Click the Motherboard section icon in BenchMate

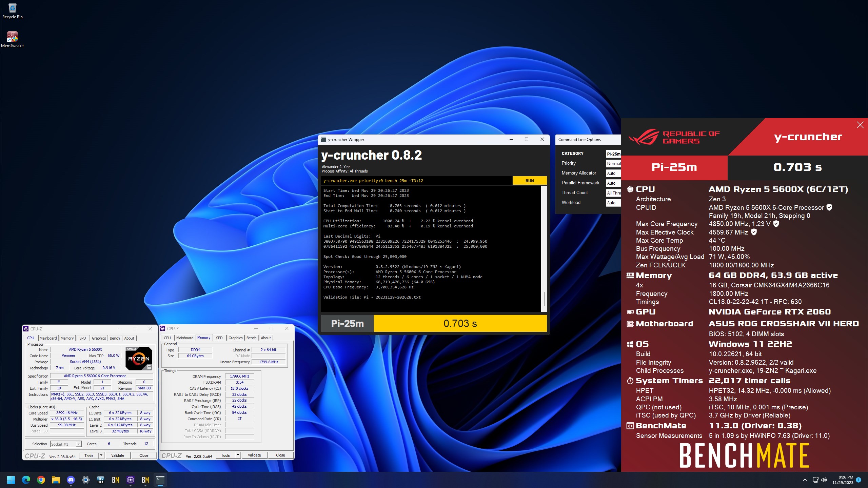click(x=630, y=324)
